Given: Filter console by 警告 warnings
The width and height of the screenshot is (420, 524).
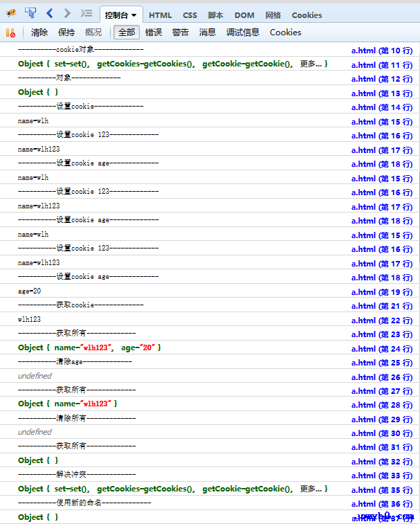Looking at the screenshot, I should (181, 33).
